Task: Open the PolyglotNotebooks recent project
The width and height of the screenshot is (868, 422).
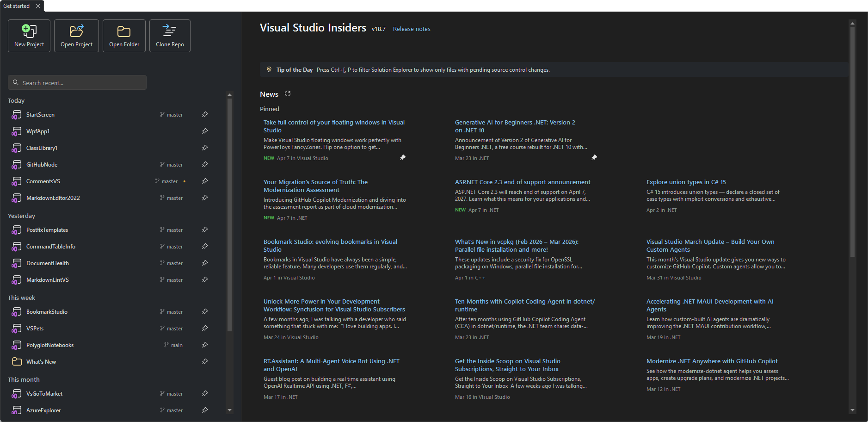Action: (49, 345)
